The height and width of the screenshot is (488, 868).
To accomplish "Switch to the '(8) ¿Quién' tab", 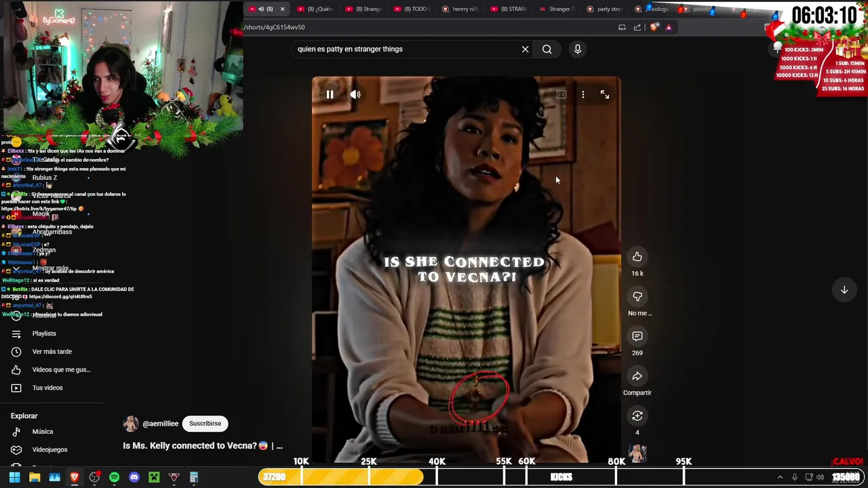I will coord(315,9).
